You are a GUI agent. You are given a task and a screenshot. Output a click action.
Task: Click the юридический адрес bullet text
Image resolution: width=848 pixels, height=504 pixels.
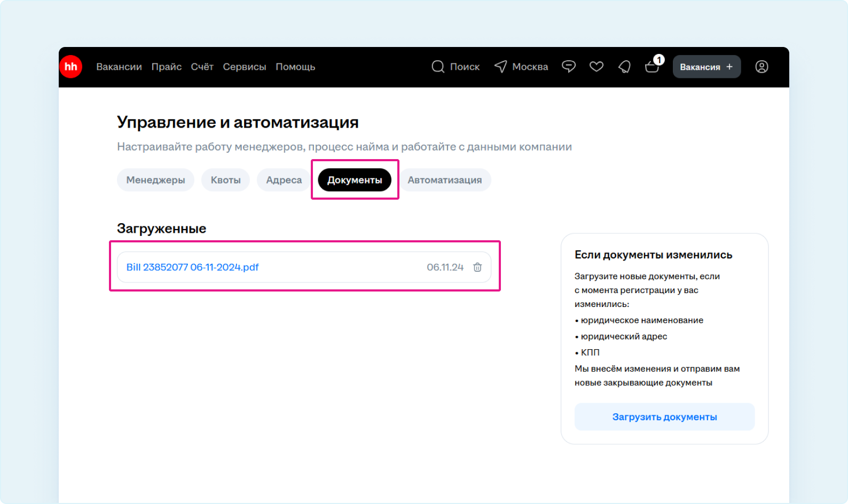(x=624, y=336)
